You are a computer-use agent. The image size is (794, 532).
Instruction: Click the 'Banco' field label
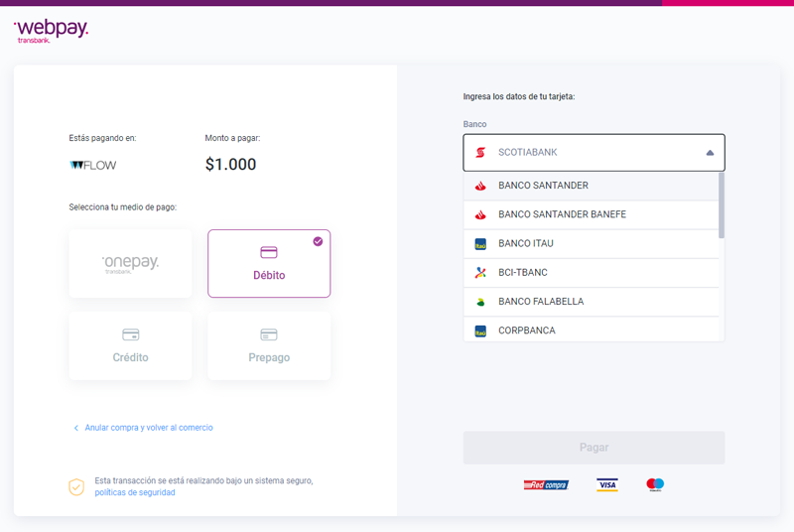474,124
